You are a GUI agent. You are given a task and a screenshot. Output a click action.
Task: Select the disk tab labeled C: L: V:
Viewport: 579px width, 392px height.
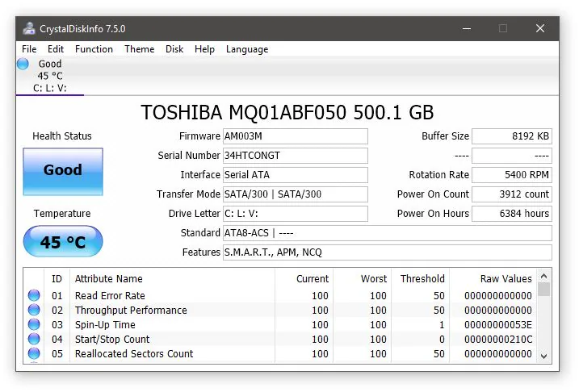[50, 76]
